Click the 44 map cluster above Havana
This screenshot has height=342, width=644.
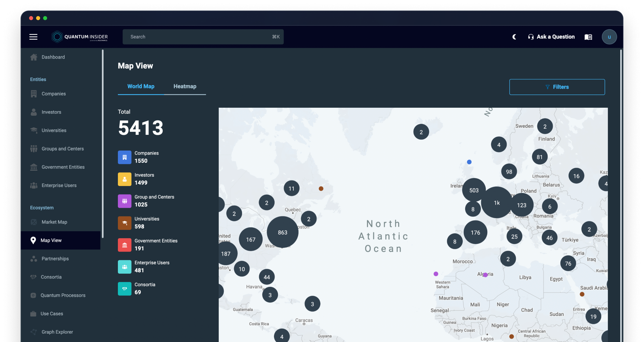pyautogui.click(x=267, y=277)
